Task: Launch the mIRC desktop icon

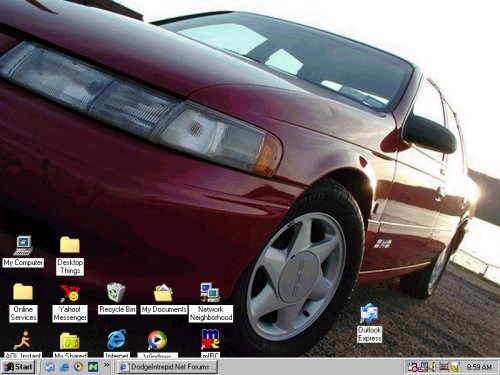Action: tap(210, 339)
